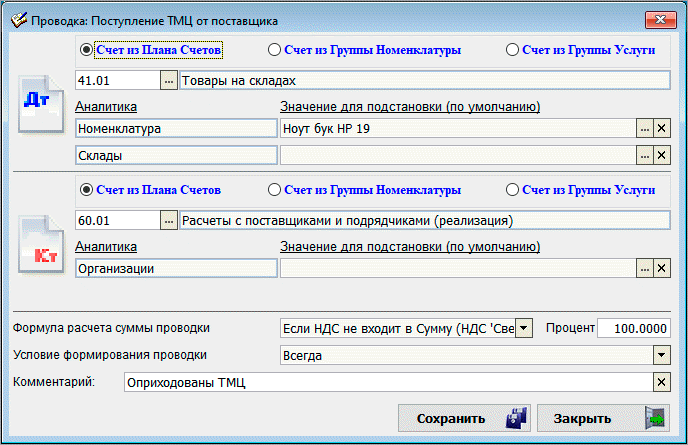Browse value for Организации row
Image resolution: width=688 pixels, height=445 pixels.
pos(645,268)
